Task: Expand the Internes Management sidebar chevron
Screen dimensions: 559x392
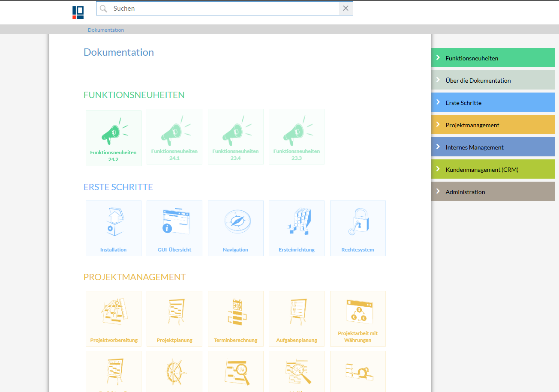Action: pos(438,147)
